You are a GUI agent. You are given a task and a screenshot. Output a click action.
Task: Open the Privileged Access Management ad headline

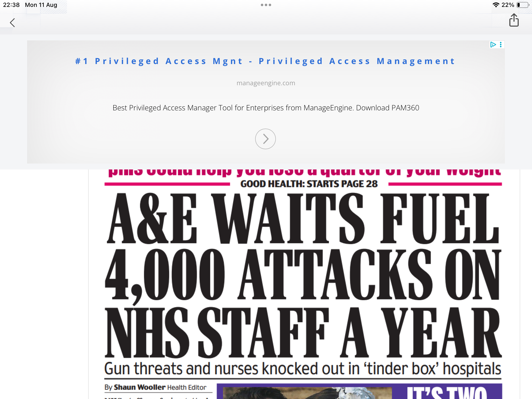click(x=265, y=61)
